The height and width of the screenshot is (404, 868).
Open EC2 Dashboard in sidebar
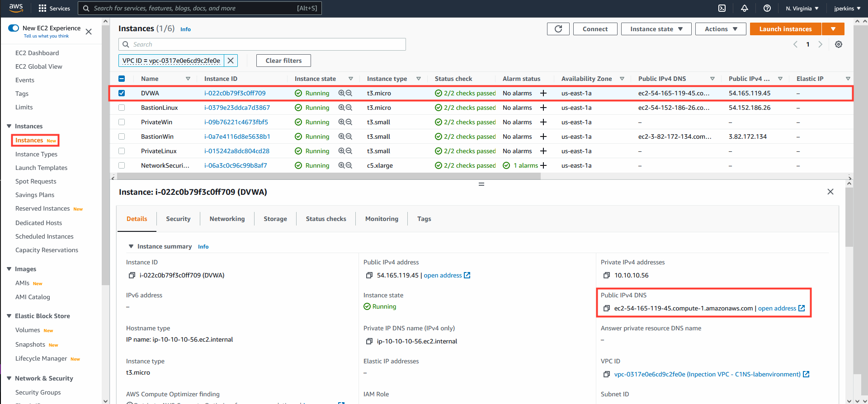point(37,53)
